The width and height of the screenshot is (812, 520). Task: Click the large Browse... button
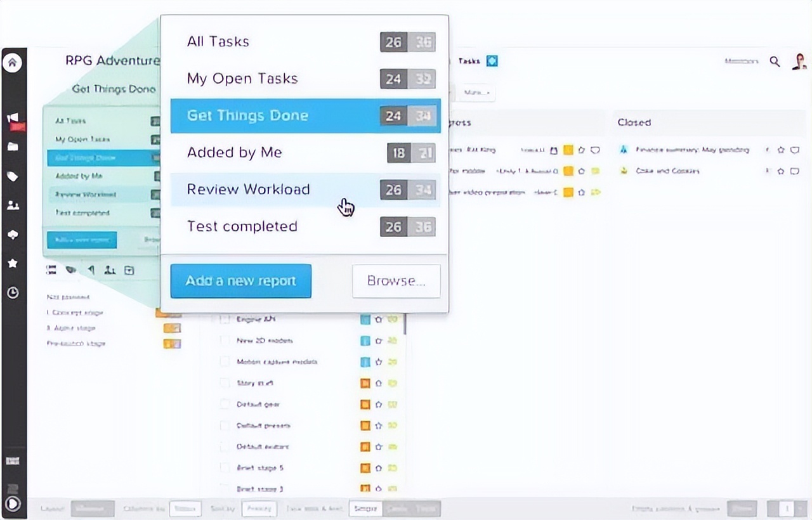coord(396,281)
